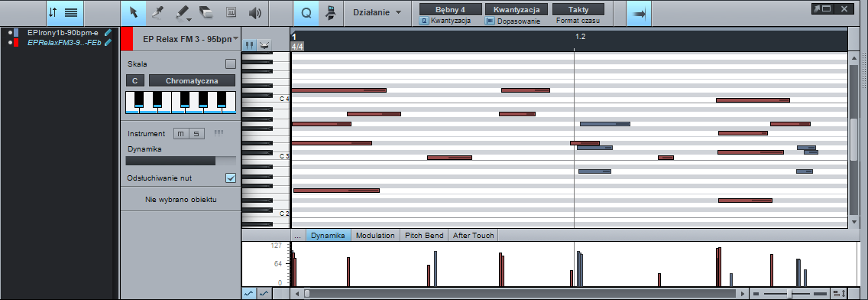Switch to the Modulation lane tab
This screenshot has width=868, height=300.
375,235
